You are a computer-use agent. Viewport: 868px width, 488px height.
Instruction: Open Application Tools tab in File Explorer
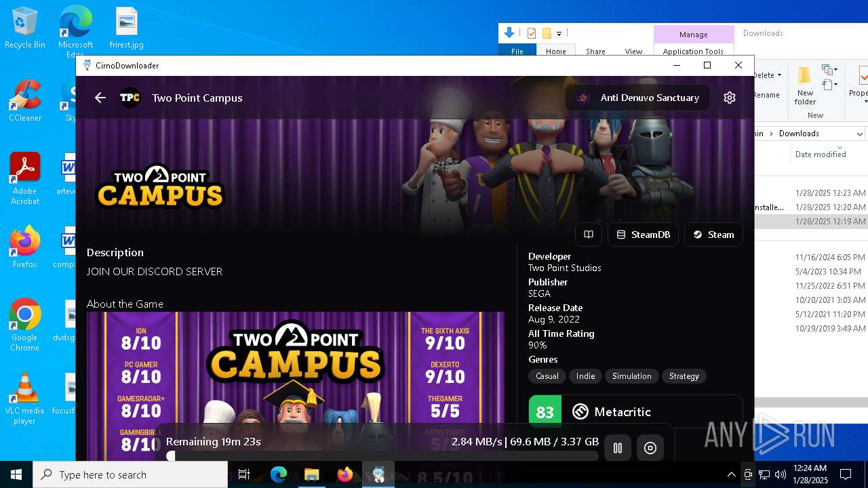tap(693, 52)
